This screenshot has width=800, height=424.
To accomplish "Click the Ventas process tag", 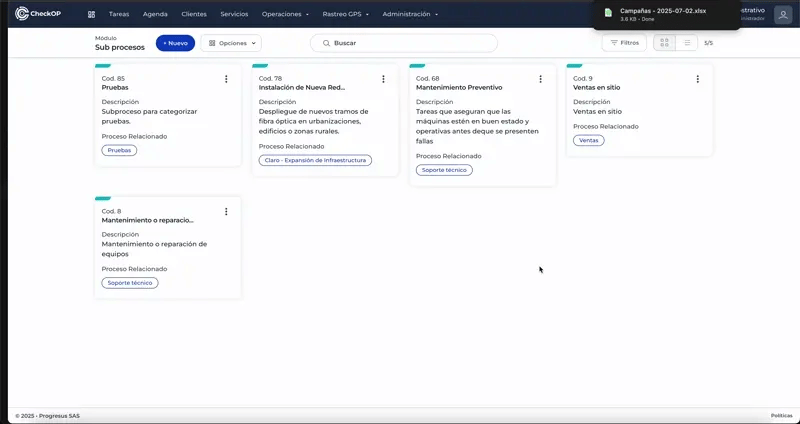I will coord(589,140).
